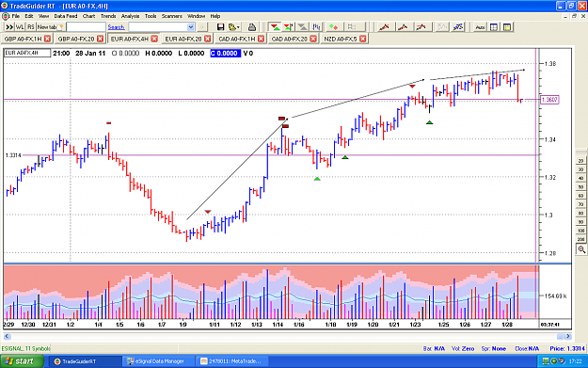588x368 pixels.
Task: Toggle the Auto scaling button
Action: pyautogui.click(x=480, y=27)
